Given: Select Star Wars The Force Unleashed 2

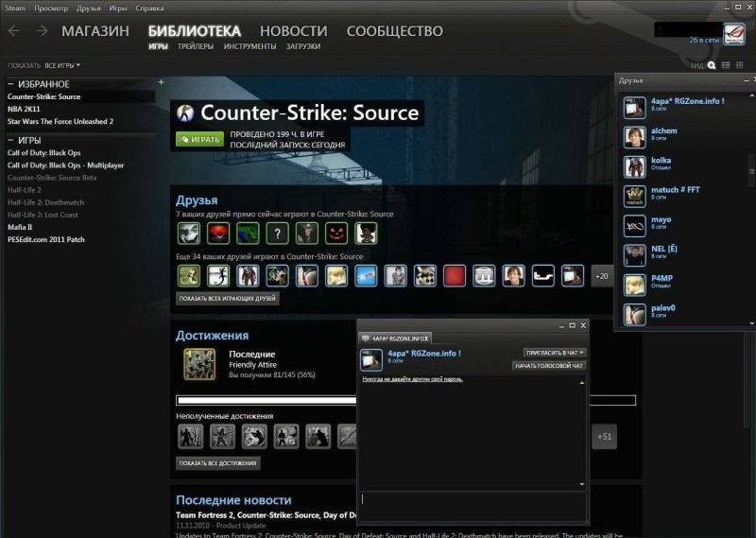Looking at the screenshot, I should pyautogui.click(x=60, y=122).
